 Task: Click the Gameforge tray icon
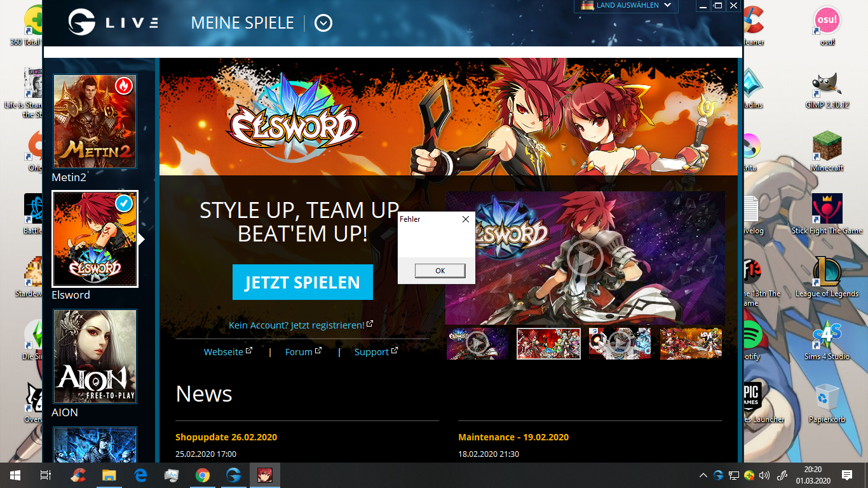719,475
